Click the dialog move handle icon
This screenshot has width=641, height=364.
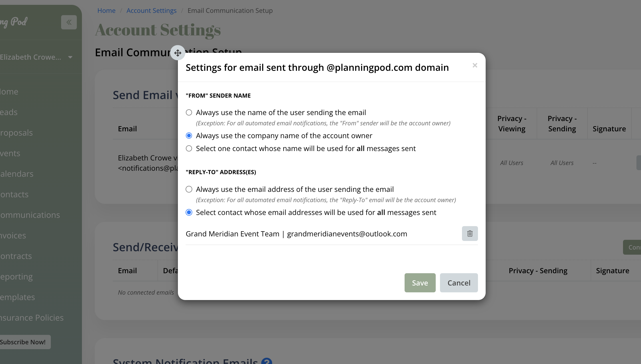178,53
